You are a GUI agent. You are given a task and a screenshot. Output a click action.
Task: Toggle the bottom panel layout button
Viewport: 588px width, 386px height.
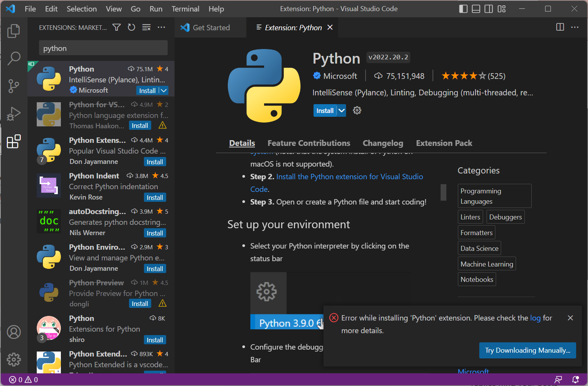(476, 9)
